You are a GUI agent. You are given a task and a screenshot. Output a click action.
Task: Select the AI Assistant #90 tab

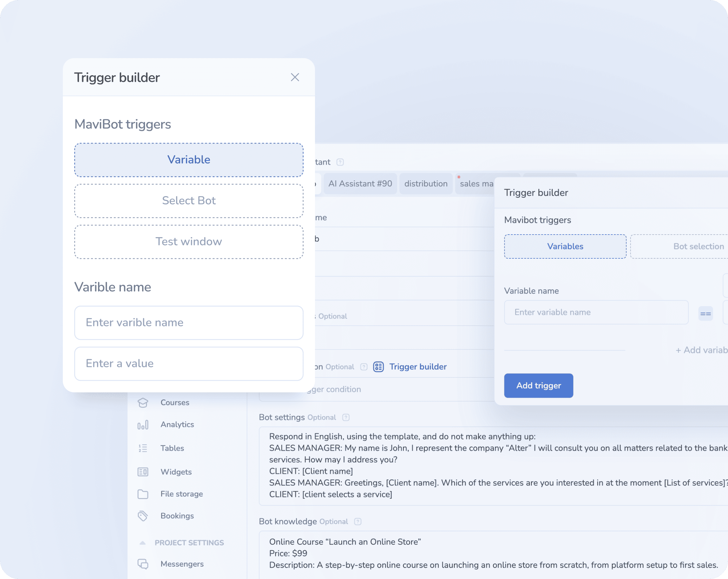pyautogui.click(x=360, y=184)
